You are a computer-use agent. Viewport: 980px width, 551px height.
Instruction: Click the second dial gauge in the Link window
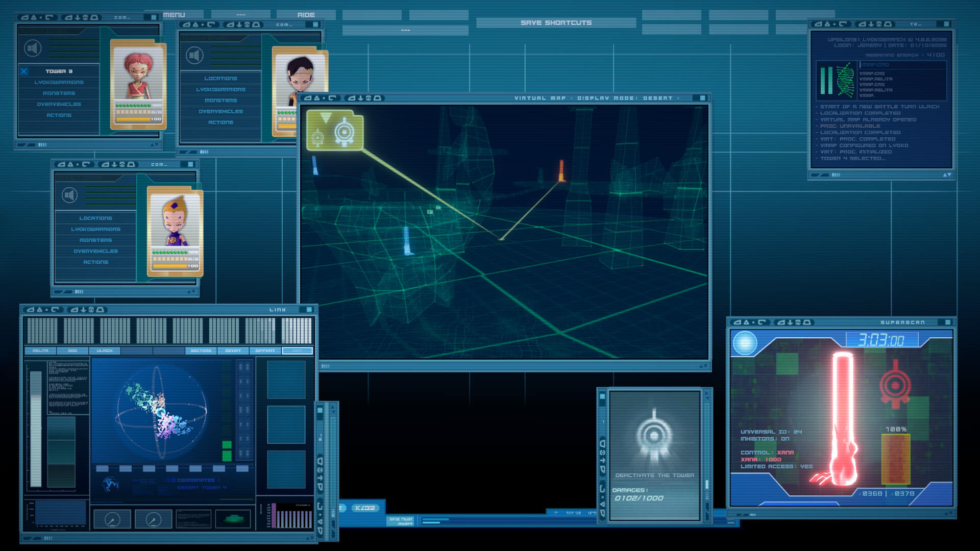[x=154, y=519]
